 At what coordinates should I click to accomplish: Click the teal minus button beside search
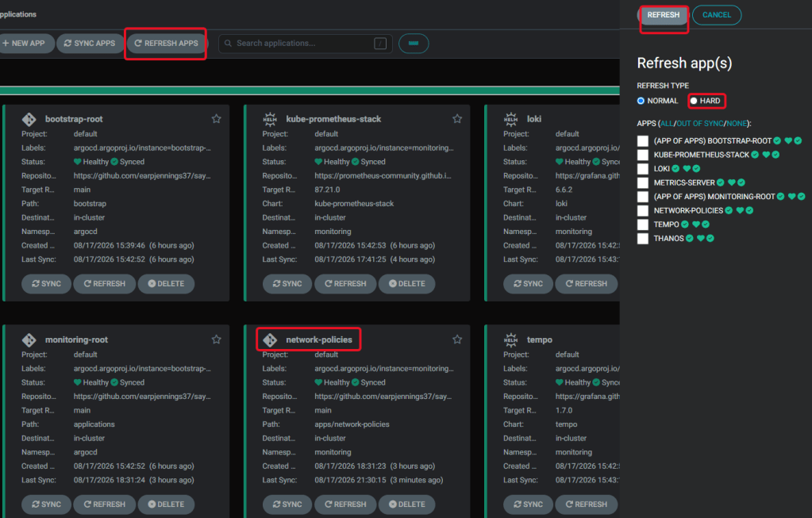point(414,44)
